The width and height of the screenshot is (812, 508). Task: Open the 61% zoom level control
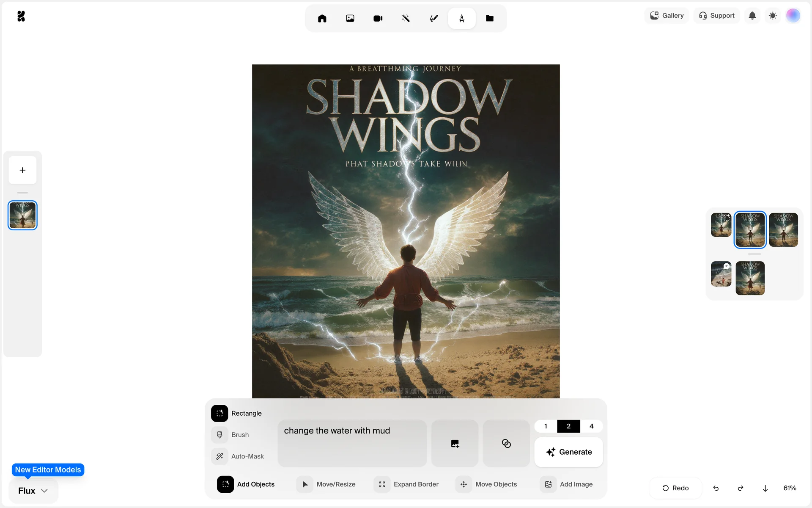pos(789,488)
